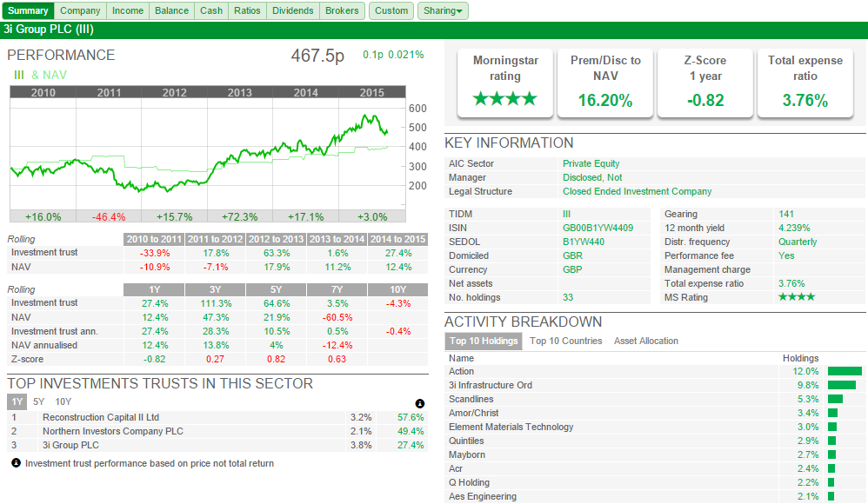868x504 pixels.
Task: Select the 1Y sector ranking tab
Action: pyautogui.click(x=17, y=401)
